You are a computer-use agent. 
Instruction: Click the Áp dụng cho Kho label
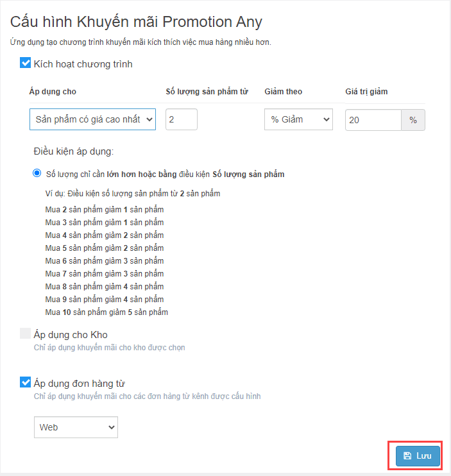pyautogui.click(x=71, y=334)
